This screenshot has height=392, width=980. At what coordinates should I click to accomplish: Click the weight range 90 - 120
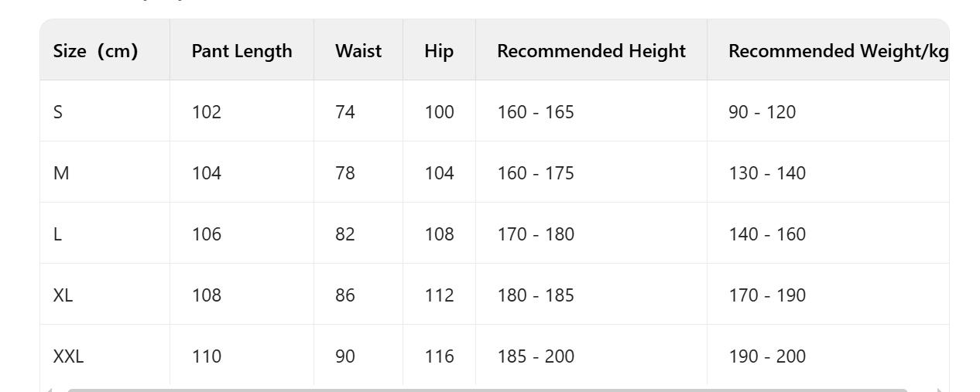[761, 112]
